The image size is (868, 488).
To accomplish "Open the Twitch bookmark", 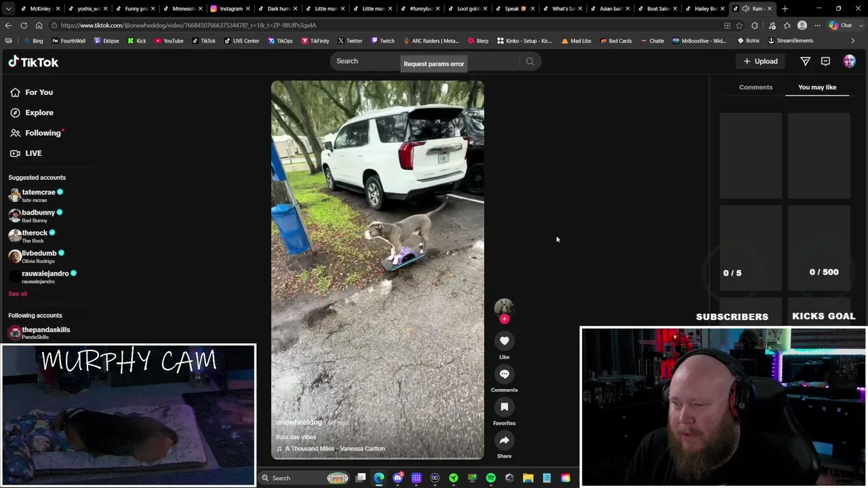I will (x=382, y=41).
